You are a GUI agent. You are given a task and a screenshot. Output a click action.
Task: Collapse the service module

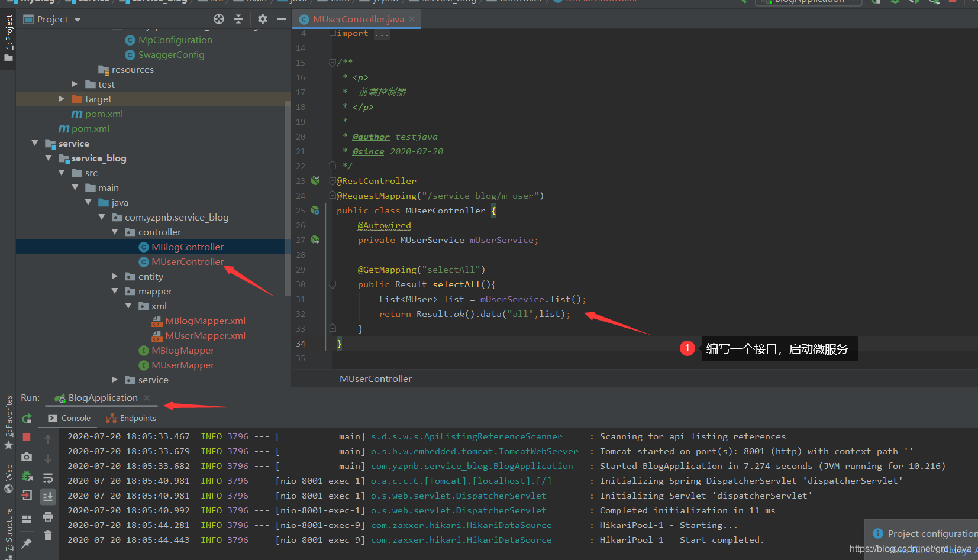[x=34, y=144]
